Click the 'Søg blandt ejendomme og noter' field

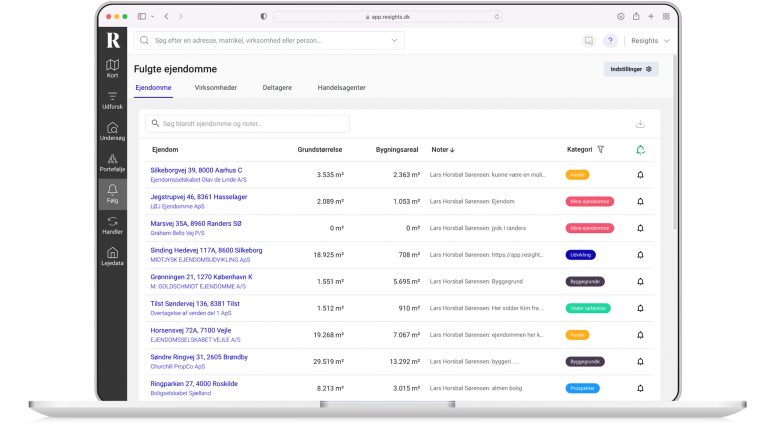[x=248, y=124]
